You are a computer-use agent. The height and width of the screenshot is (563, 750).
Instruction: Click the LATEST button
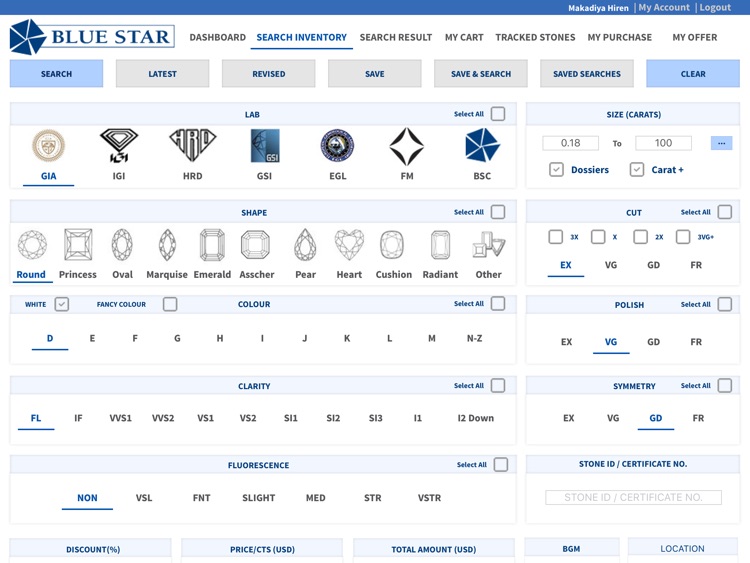[x=163, y=74]
